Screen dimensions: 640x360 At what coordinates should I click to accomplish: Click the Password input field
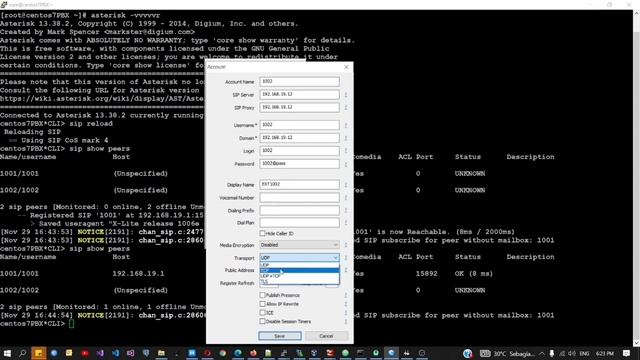299,164
